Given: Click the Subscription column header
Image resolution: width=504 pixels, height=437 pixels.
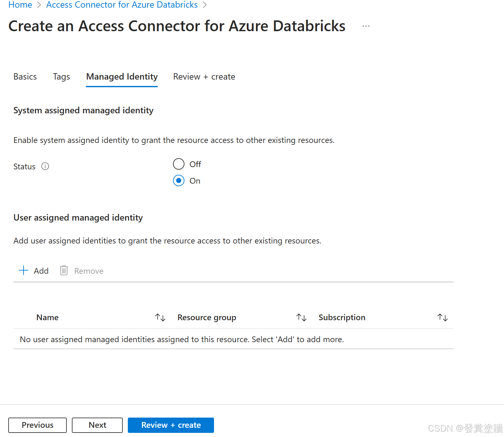Looking at the screenshot, I should tap(342, 317).
